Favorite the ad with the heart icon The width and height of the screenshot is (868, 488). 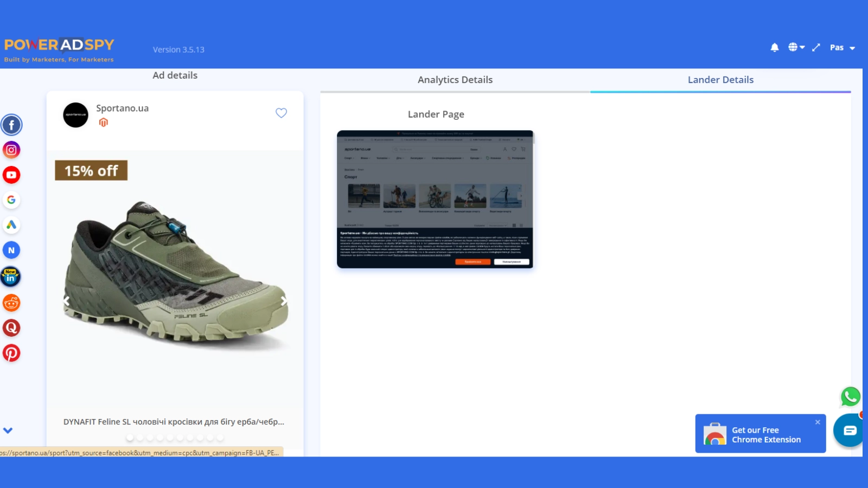[281, 113]
